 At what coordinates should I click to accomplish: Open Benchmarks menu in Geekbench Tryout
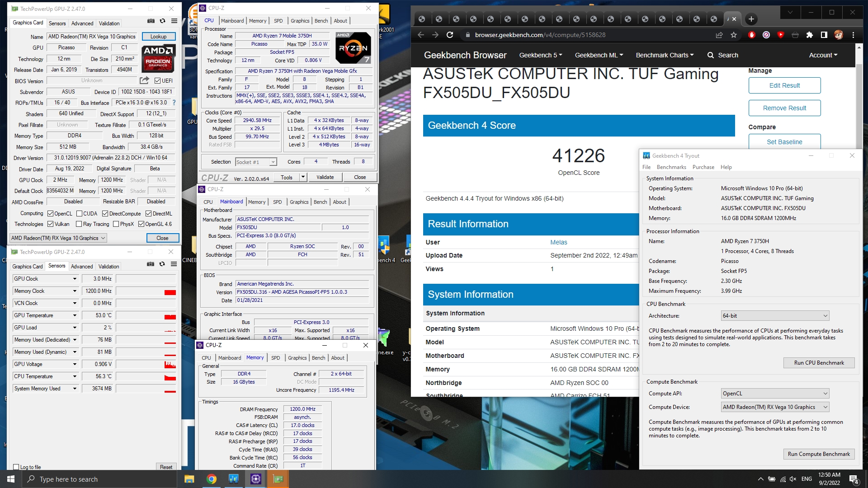point(671,167)
